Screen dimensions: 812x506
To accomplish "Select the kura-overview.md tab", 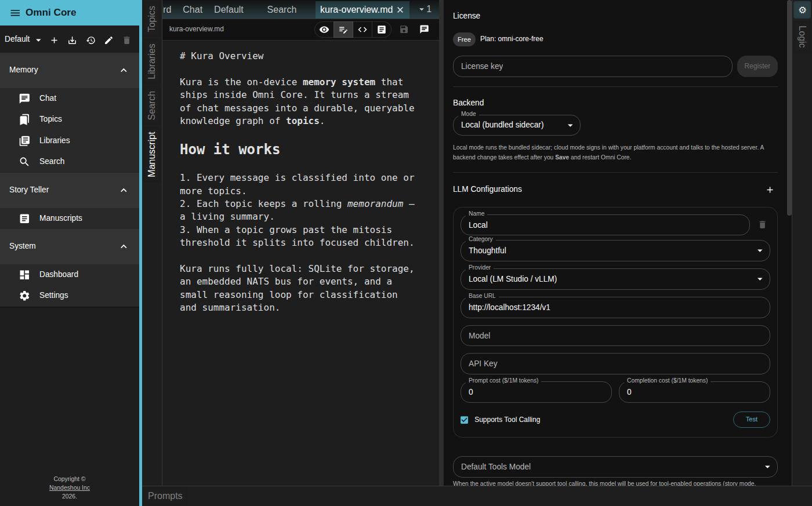I will pos(356,10).
